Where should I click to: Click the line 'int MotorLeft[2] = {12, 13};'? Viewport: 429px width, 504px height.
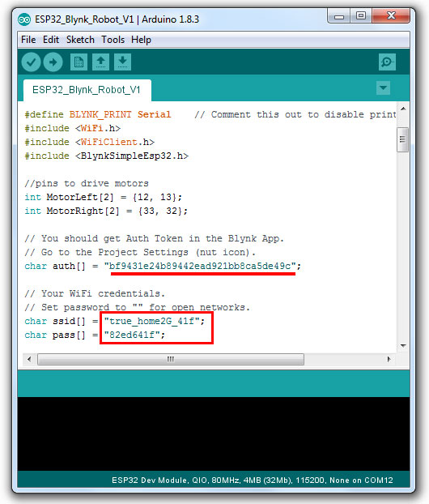point(104,198)
